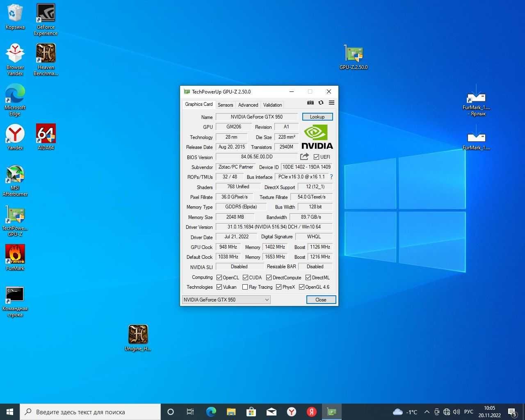The width and height of the screenshot is (525, 420).
Task: Open Heaven Benchmark desktop shortcut
Action: click(x=46, y=59)
